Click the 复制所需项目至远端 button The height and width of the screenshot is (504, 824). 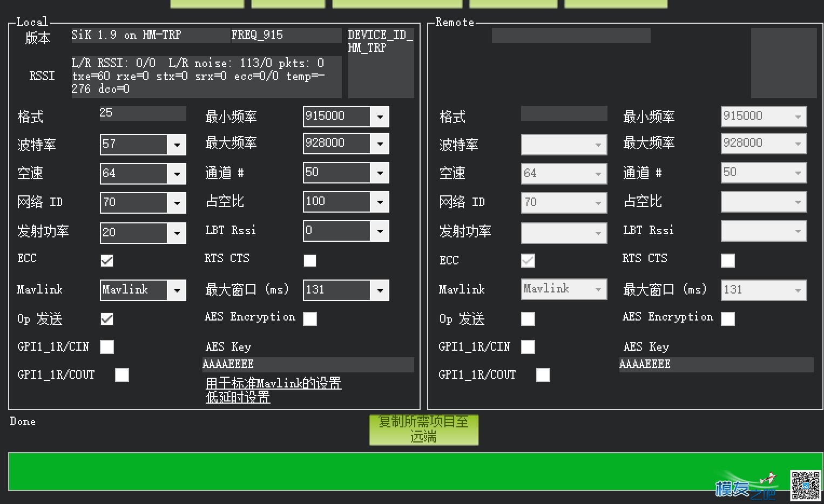pos(424,430)
